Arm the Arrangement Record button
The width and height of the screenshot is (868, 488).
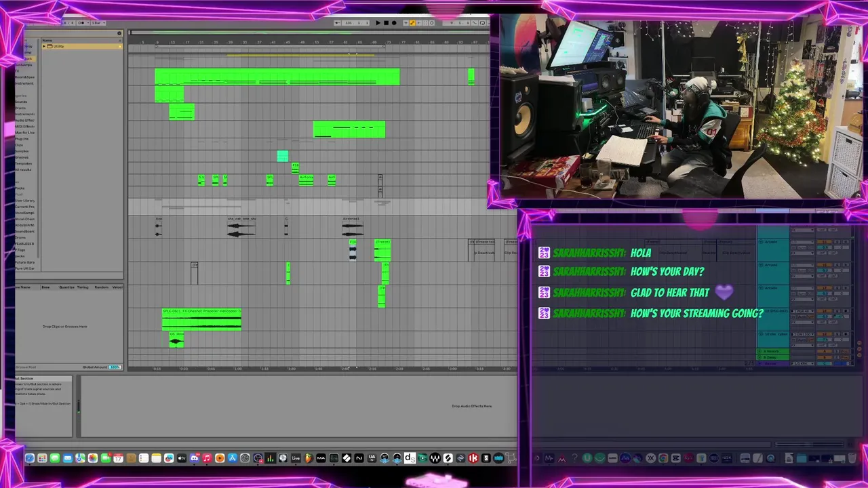point(394,23)
